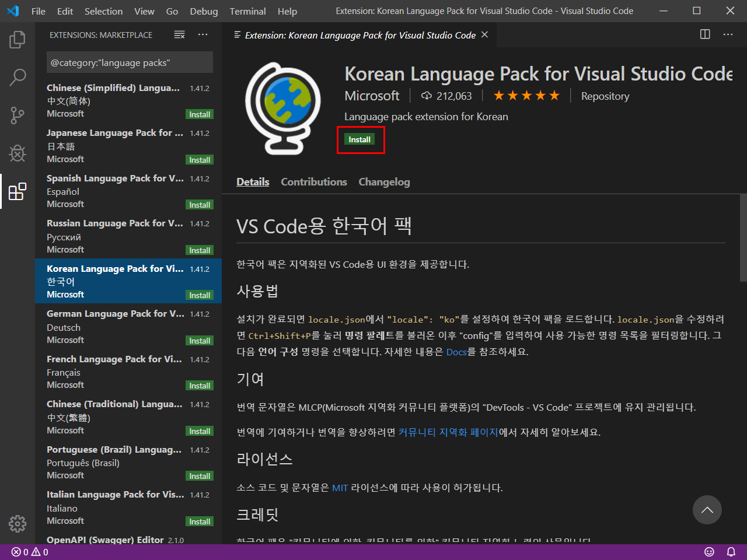The width and height of the screenshot is (747, 560).
Task: Install Italian Language Pack from list
Action: click(x=200, y=521)
